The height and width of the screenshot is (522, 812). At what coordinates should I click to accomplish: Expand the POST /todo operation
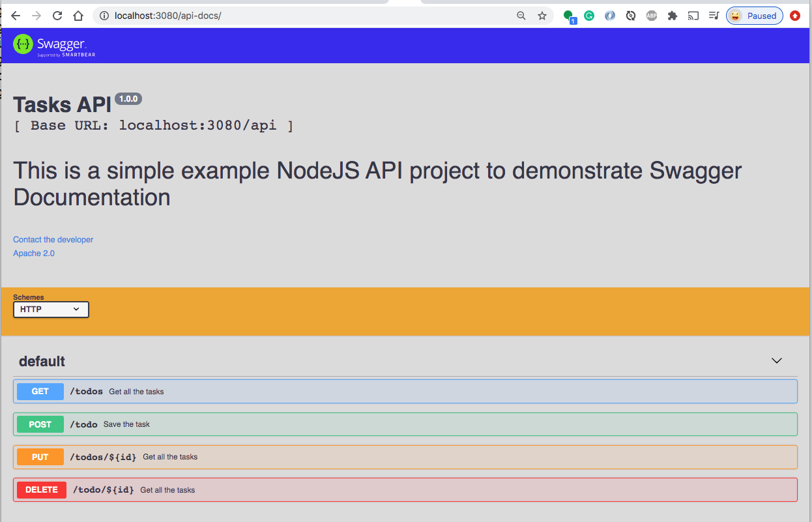pyautogui.click(x=404, y=424)
